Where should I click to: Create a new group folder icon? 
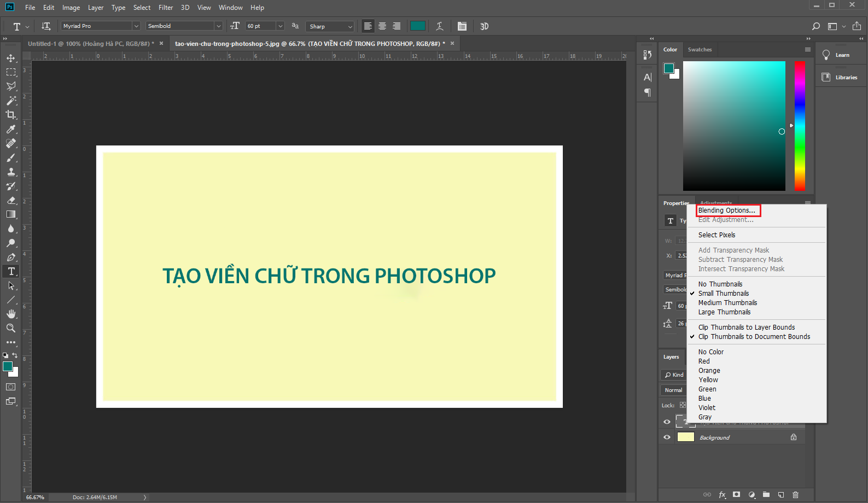(x=766, y=495)
